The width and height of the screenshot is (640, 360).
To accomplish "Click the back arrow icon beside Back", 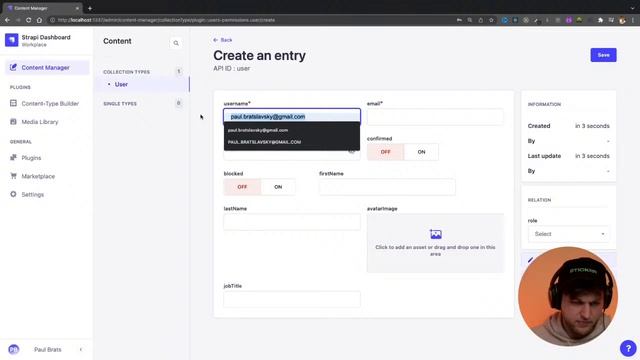I will (x=216, y=40).
